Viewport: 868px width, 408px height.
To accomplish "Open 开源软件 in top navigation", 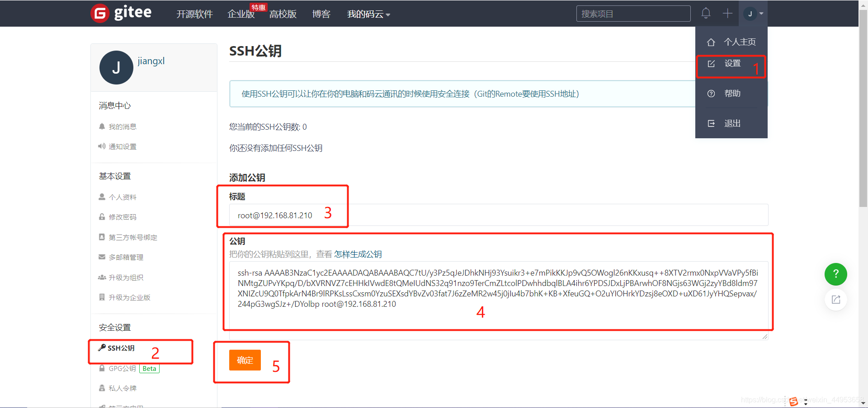I will coord(194,14).
